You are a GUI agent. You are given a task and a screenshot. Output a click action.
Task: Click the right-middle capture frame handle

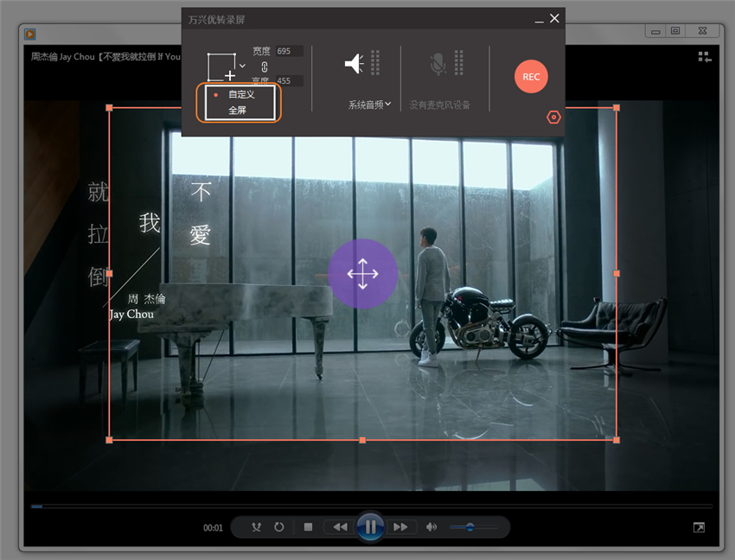coord(617,273)
